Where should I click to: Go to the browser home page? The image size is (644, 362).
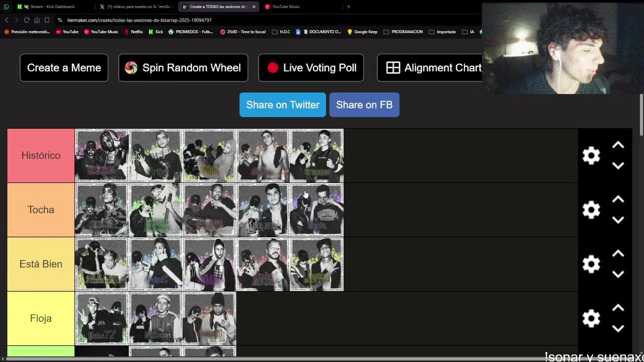37,20
